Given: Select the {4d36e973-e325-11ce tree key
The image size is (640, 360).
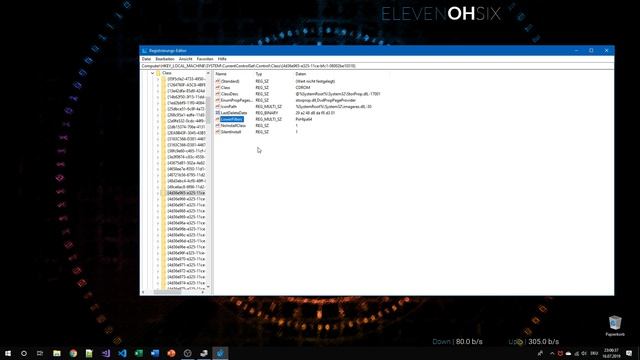Looking at the screenshot, I should coord(186,277).
